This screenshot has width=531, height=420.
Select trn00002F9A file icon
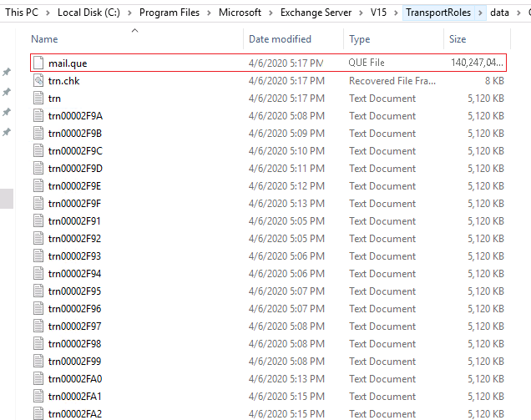pyautogui.click(x=38, y=116)
